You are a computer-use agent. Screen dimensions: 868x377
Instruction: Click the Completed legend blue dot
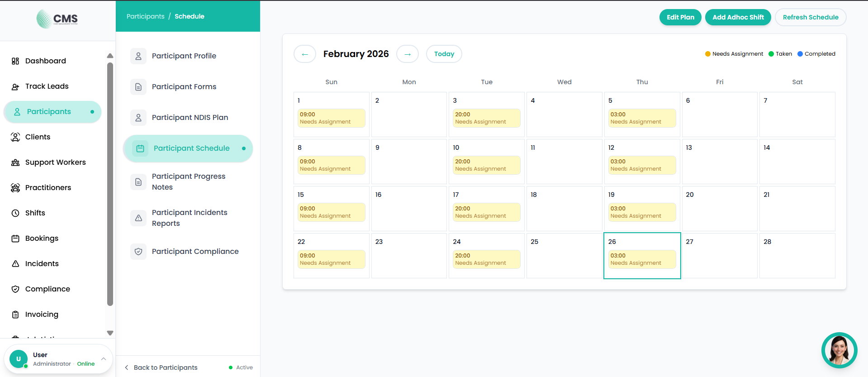tap(800, 54)
